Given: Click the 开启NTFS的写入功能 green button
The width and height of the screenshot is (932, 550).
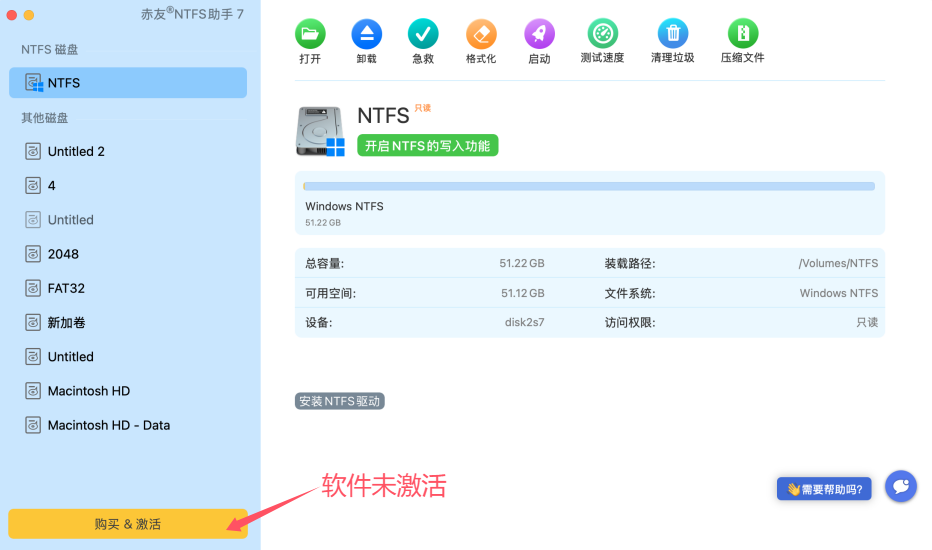Looking at the screenshot, I should 427,146.
